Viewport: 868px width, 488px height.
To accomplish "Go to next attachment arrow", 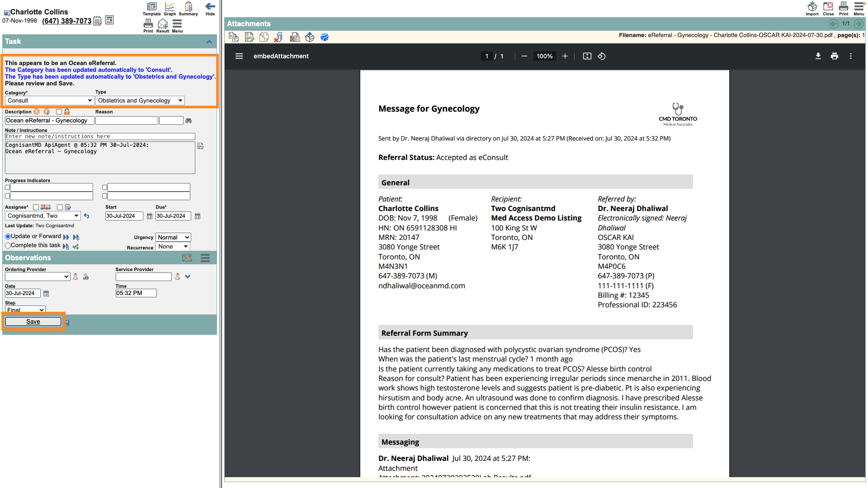I will (x=858, y=23).
